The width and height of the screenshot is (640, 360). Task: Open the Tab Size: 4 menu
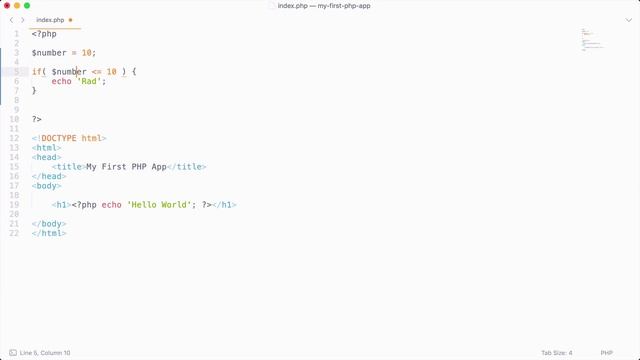click(x=557, y=353)
